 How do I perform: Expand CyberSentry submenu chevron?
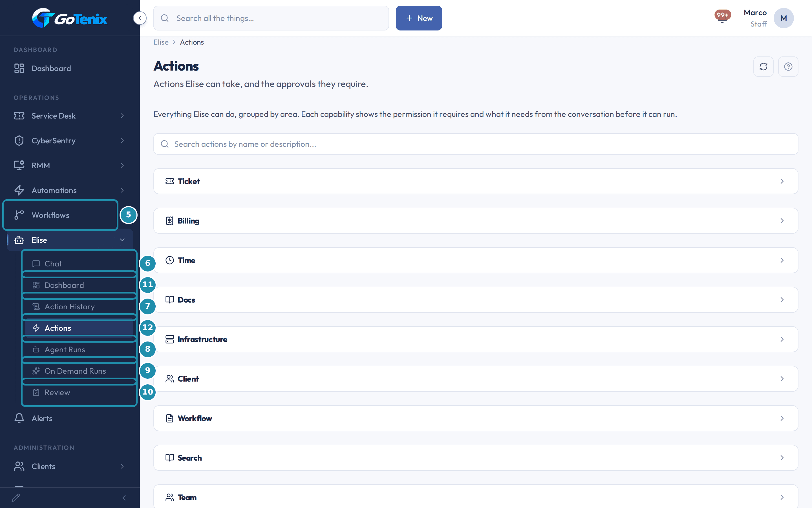point(122,141)
